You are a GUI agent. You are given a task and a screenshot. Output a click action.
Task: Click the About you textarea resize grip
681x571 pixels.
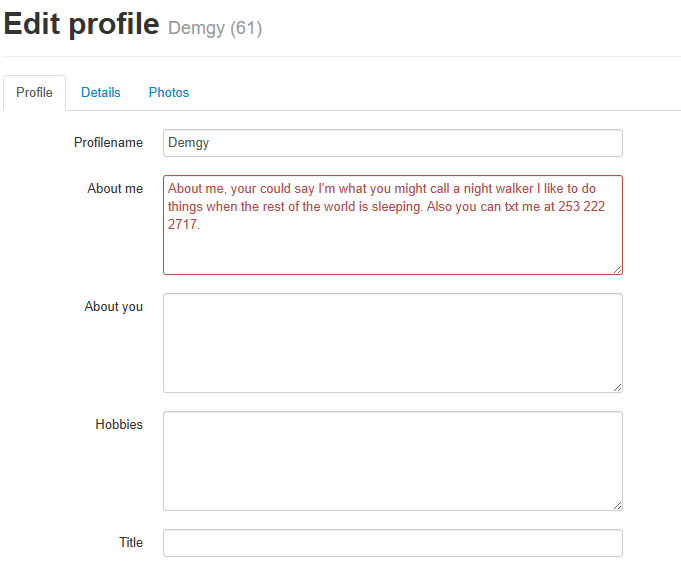click(x=617, y=386)
